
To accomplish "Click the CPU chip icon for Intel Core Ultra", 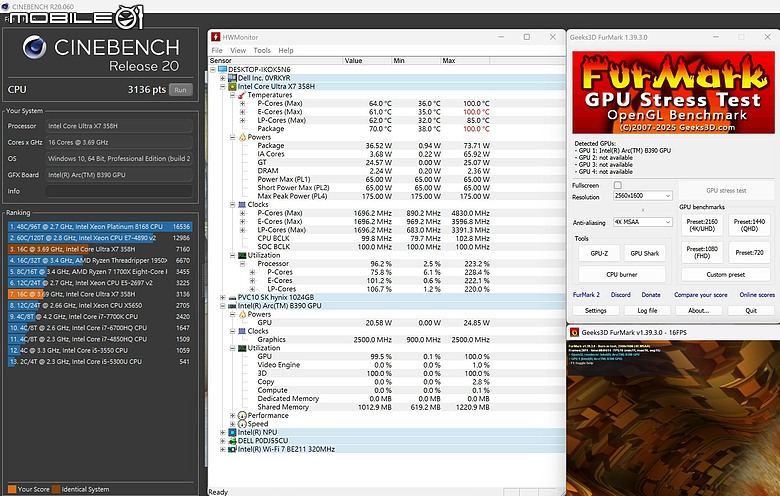I will point(232,87).
